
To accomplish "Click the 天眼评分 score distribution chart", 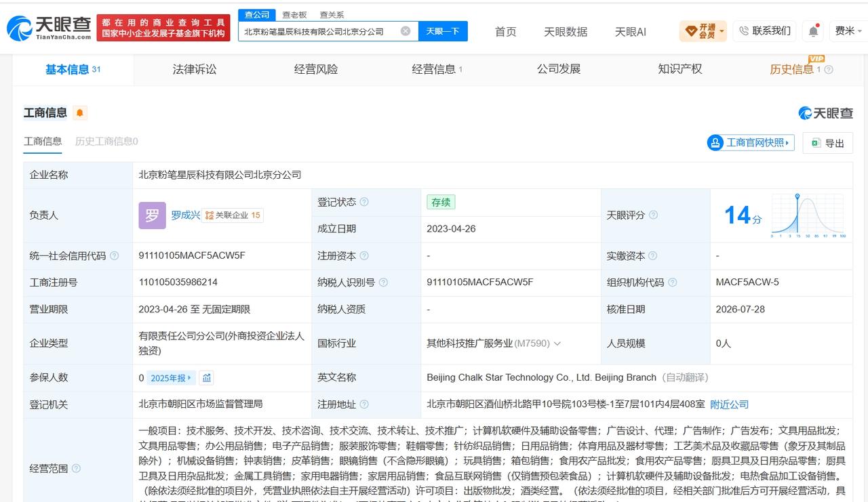I will point(808,215).
